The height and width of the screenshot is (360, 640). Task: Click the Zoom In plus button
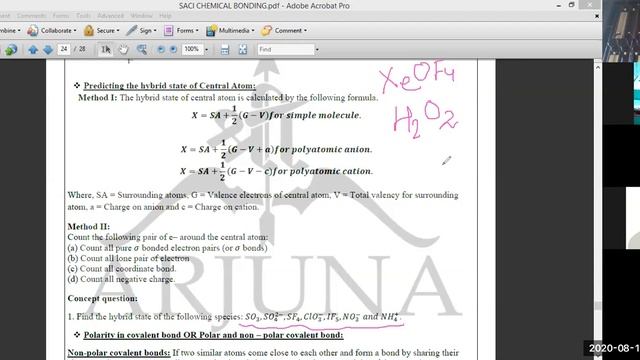(x=173, y=49)
